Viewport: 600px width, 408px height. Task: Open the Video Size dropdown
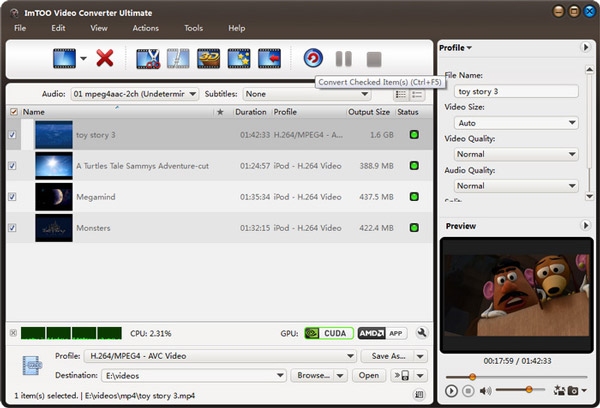pyautogui.click(x=516, y=123)
